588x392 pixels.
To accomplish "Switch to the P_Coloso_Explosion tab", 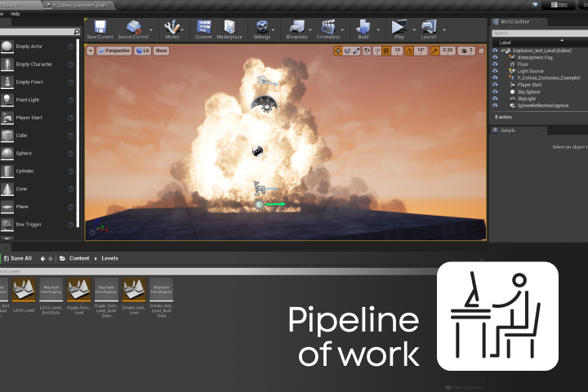I will pyautogui.click(x=78, y=5).
